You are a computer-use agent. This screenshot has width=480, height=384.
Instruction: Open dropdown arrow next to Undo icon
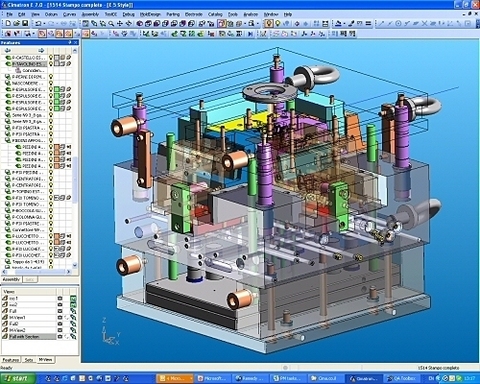[x=44, y=24]
